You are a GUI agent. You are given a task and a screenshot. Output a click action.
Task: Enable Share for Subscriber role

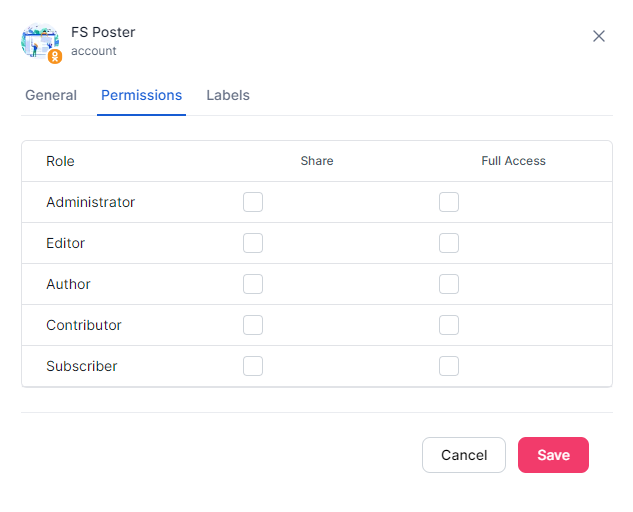[x=253, y=366]
